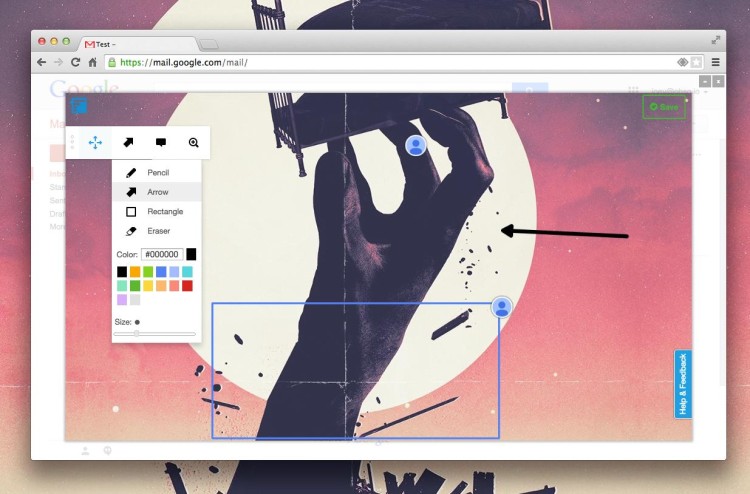Pick the lime green palette swatch
The width and height of the screenshot is (750, 494).
tap(148, 272)
